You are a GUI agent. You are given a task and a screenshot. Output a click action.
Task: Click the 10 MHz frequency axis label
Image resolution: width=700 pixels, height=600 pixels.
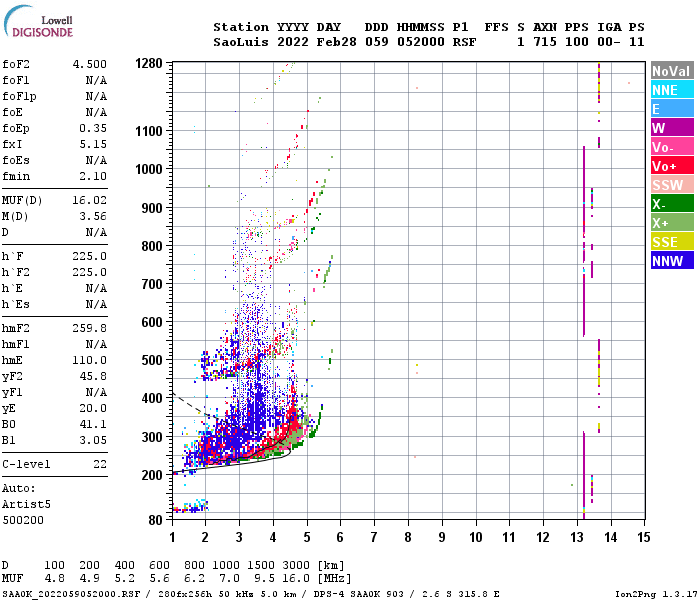point(475,537)
